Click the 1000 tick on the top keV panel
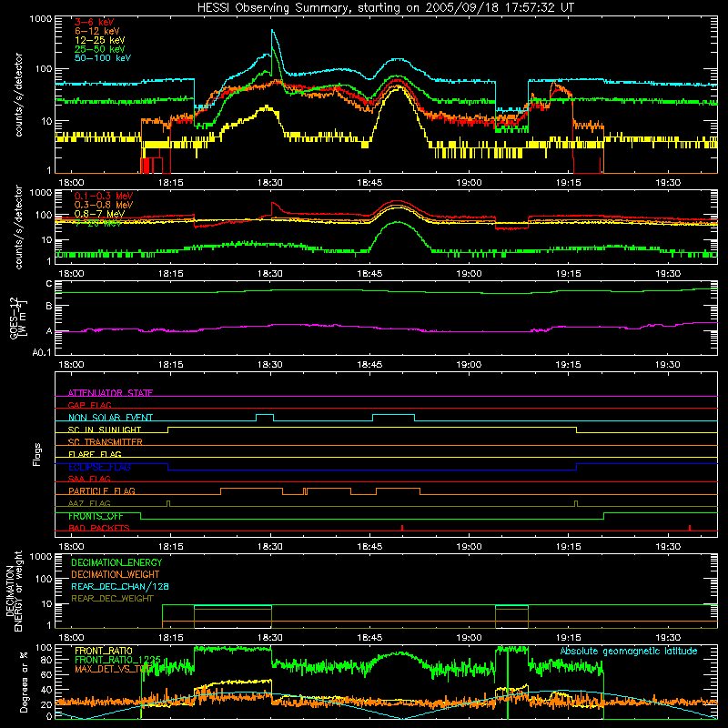Screen dimensions: 728x728 tap(41, 19)
